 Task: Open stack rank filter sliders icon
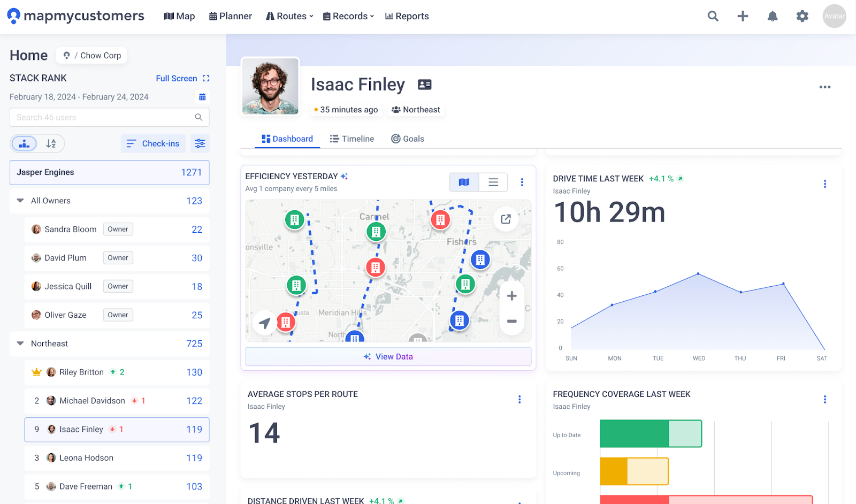tap(200, 143)
